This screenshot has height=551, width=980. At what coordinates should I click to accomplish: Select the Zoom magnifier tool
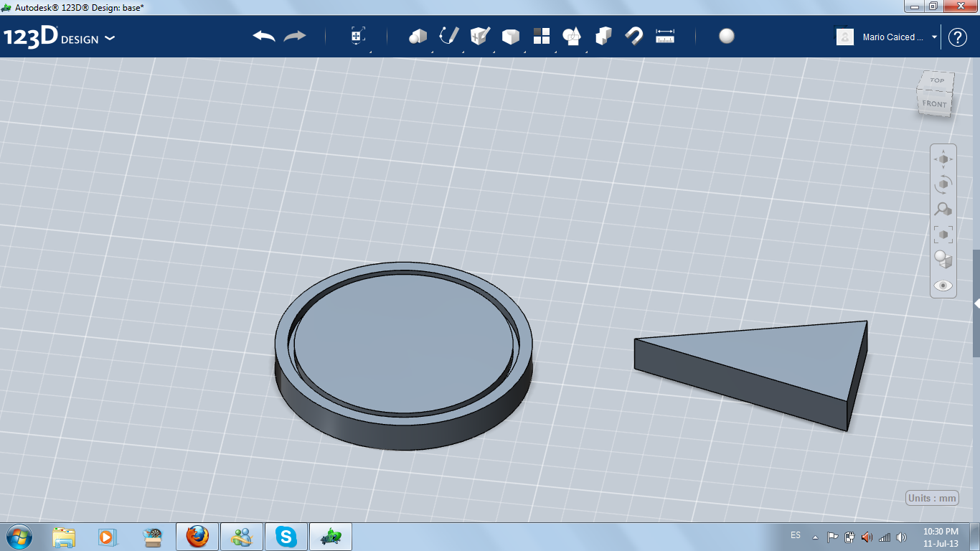[943, 209]
